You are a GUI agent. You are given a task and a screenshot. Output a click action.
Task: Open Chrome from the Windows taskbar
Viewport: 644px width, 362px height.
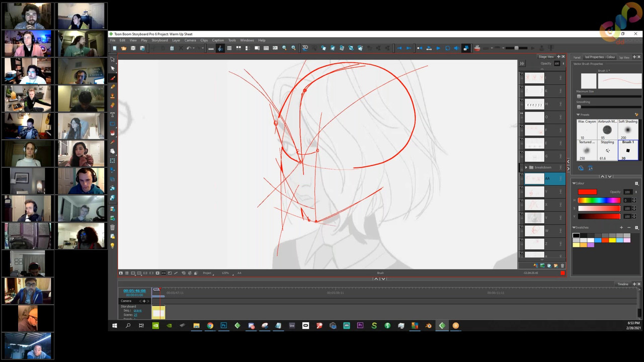pyautogui.click(x=210, y=326)
